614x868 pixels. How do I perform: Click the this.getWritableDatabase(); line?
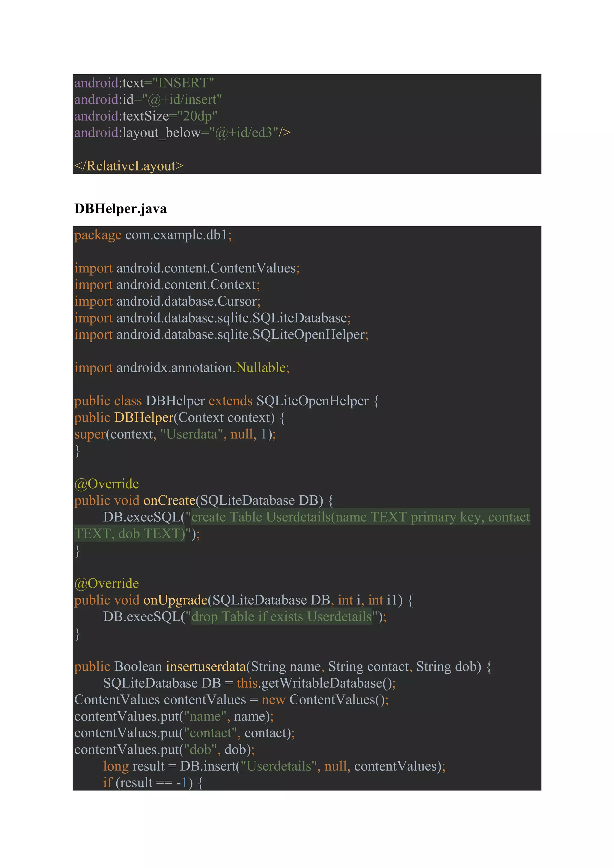click(249, 683)
